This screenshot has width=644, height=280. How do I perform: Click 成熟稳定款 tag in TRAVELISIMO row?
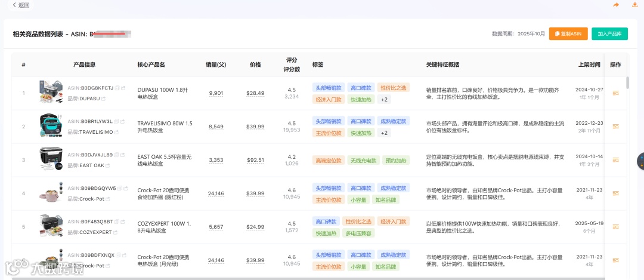pyautogui.click(x=393, y=121)
